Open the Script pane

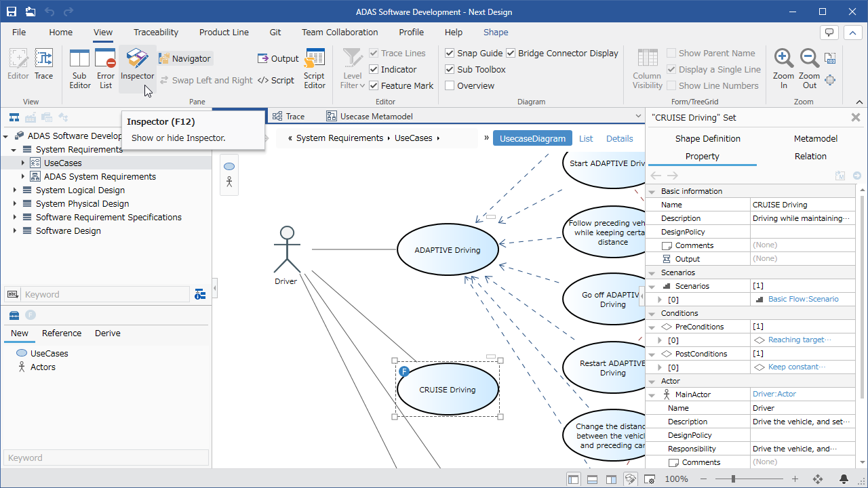[276, 80]
